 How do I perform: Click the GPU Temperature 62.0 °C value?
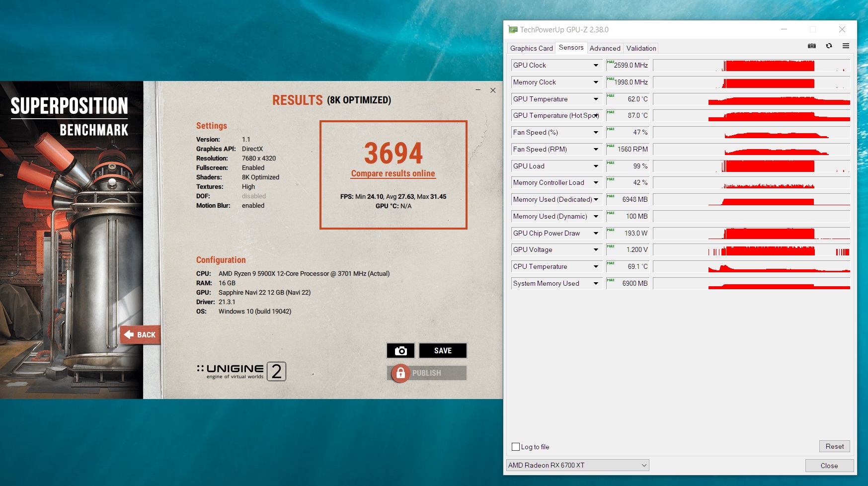tap(628, 99)
